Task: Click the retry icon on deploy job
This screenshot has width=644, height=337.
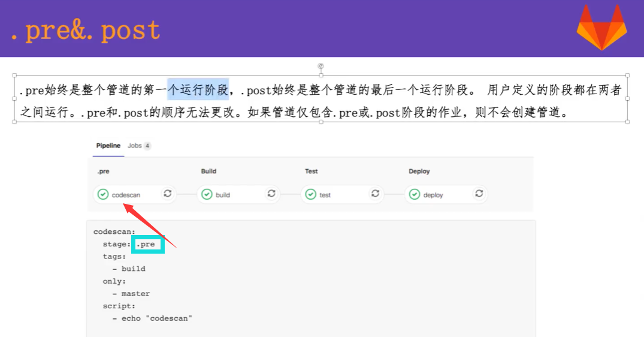Action: point(479,193)
